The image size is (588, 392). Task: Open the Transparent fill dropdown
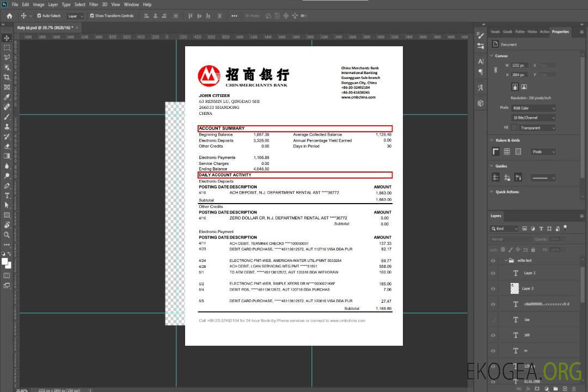point(537,128)
